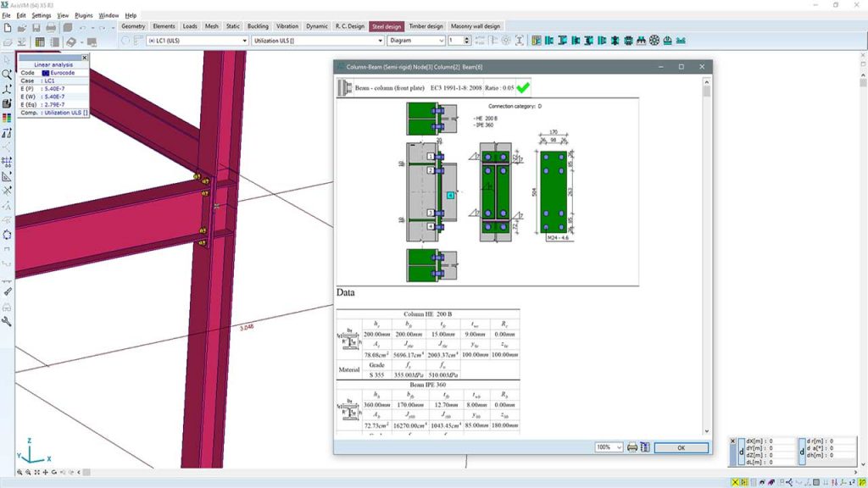Click the first beam-column connection icon in Steel toolbar
Image resolution: width=868 pixels, height=488 pixels.
(x=548, y=39)
